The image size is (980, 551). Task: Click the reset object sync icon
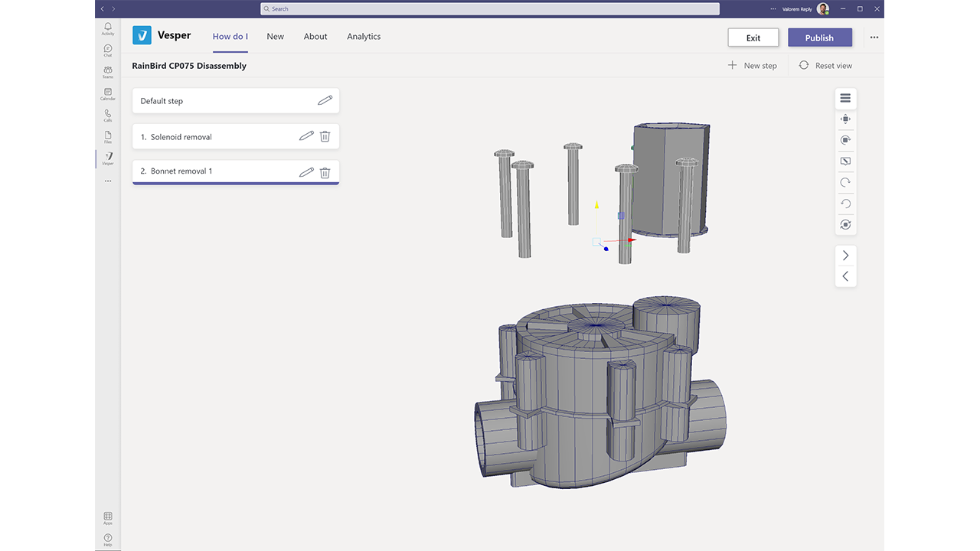[x=845, y=224]
